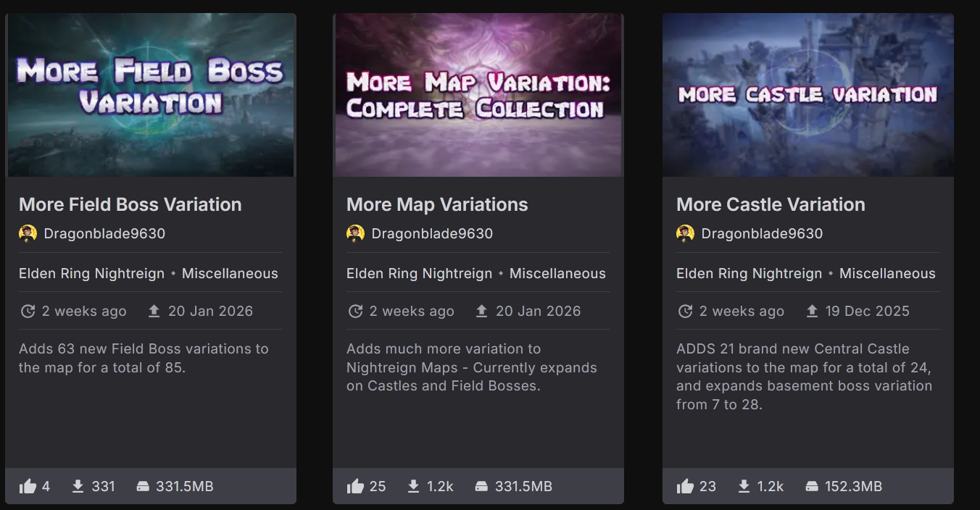Click download icon on More Map Variations card
The height and width of the screenshot is (510, 980).
[x=413, y=486]
